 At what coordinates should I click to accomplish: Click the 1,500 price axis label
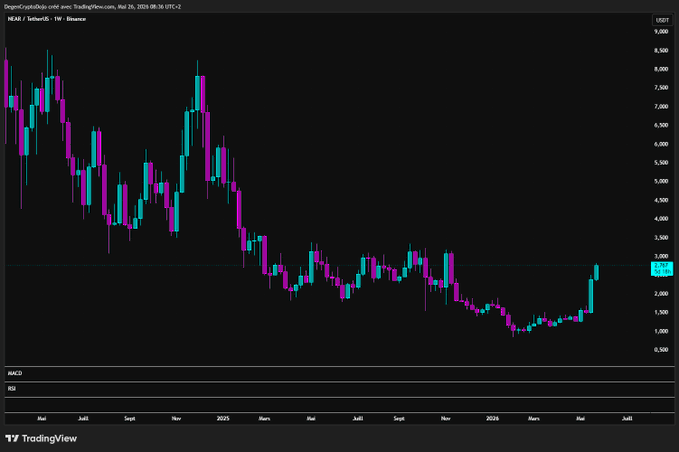(661, 312)
